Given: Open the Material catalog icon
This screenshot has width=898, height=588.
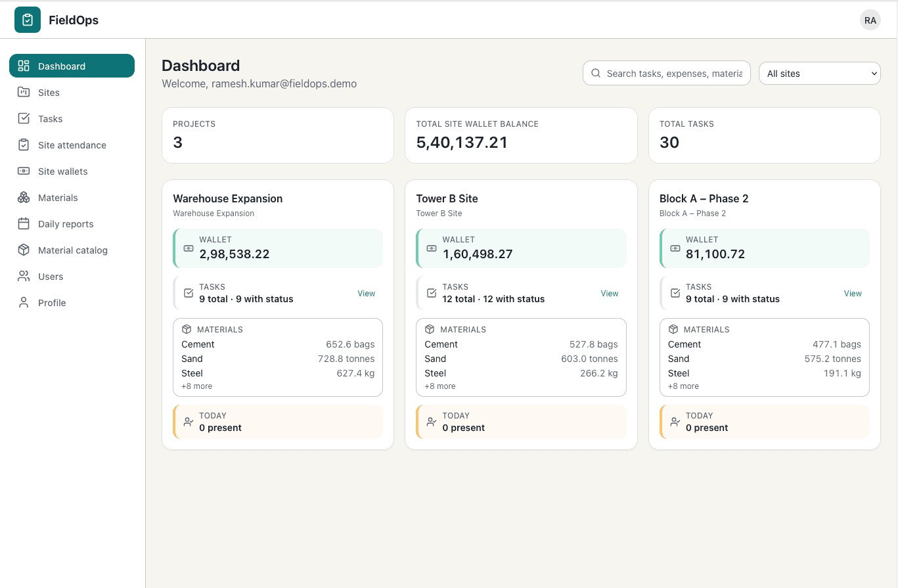Looking at the screenshot, I should click(x=24, y=250).
